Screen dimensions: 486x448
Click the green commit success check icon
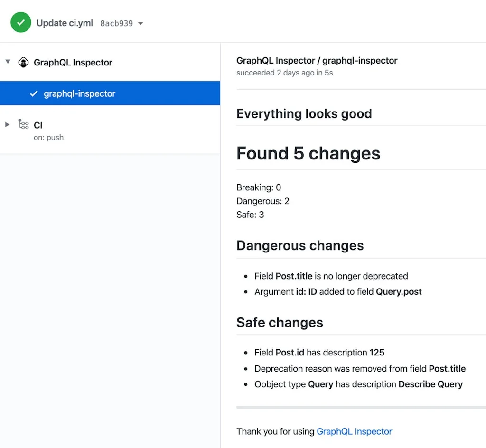coord(20,22)
